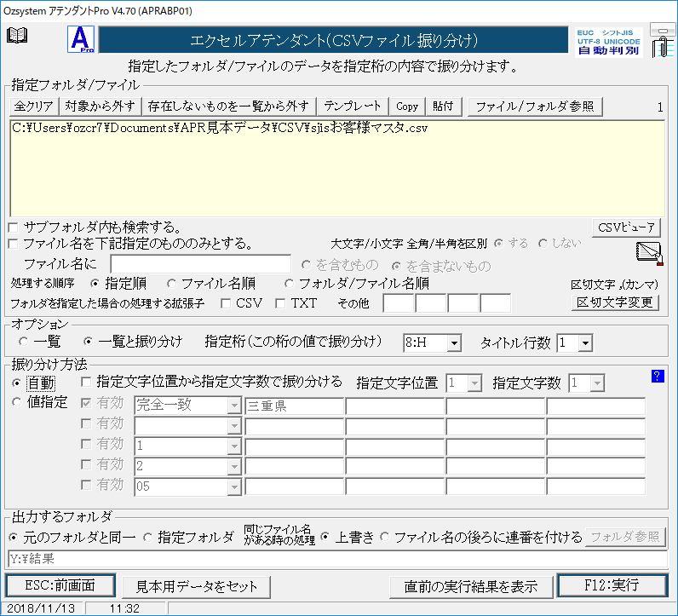
Task: Click the 11:32 status bar time
Action: [x=124, y=608]
